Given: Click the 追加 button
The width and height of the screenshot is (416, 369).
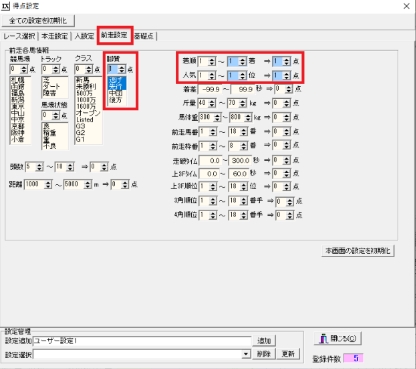Looking at the screenshot, I should [264, 341].
